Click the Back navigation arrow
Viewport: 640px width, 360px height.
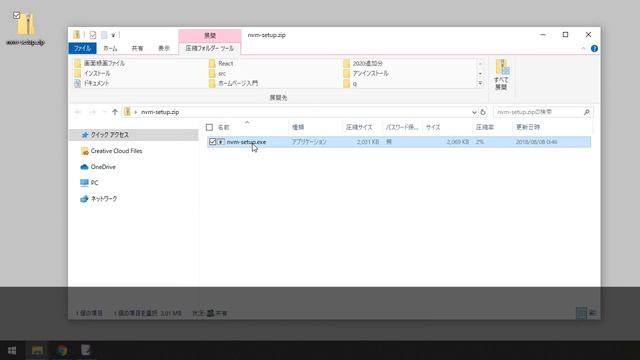click(78, 112)
